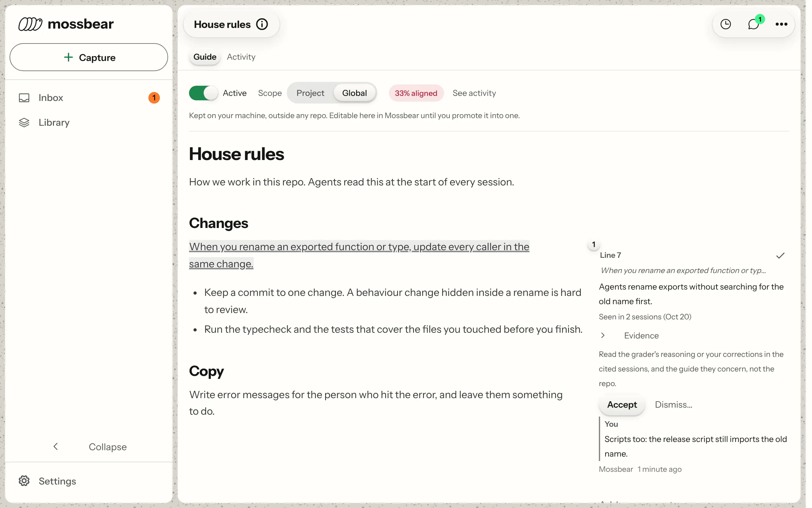This screenshot has height=508, width=812.
Task: Collapse the sidebar with the chevron
Action: [56, 446]
